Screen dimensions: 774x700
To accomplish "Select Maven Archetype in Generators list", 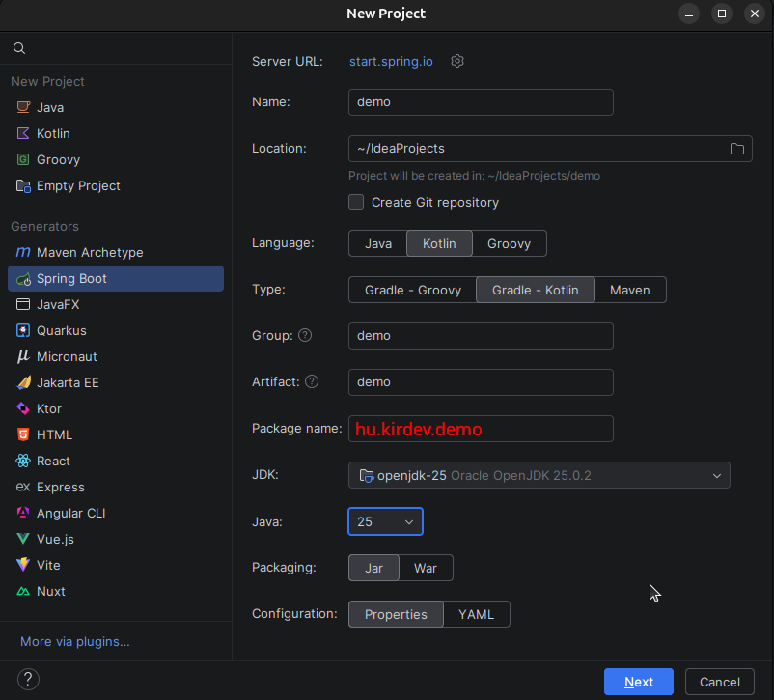I will tap(89, 252).
